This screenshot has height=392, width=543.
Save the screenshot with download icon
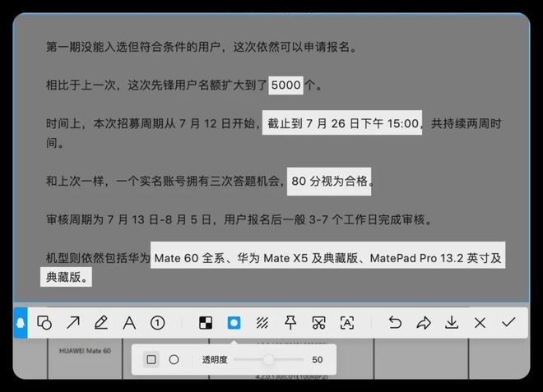coord(452,323)
